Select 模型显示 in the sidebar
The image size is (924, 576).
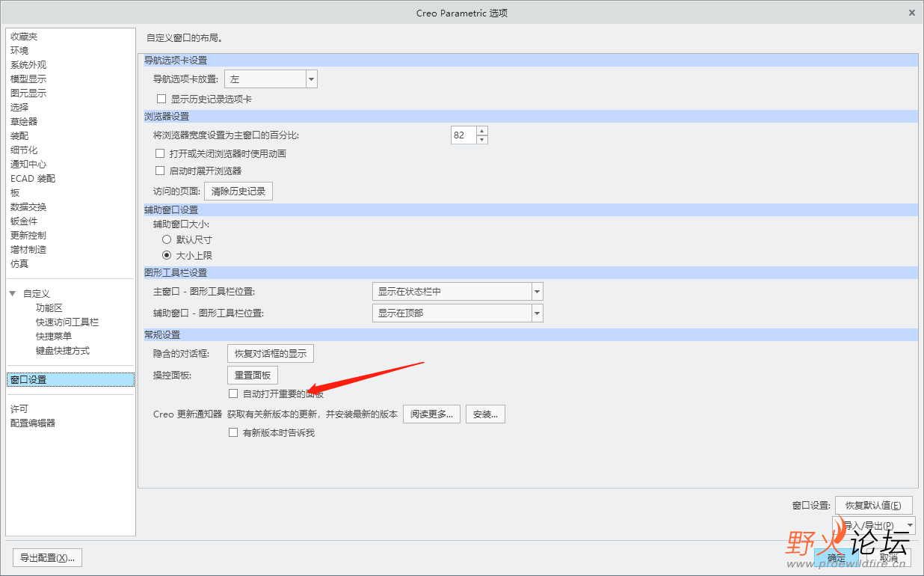[x=28, y=79]
